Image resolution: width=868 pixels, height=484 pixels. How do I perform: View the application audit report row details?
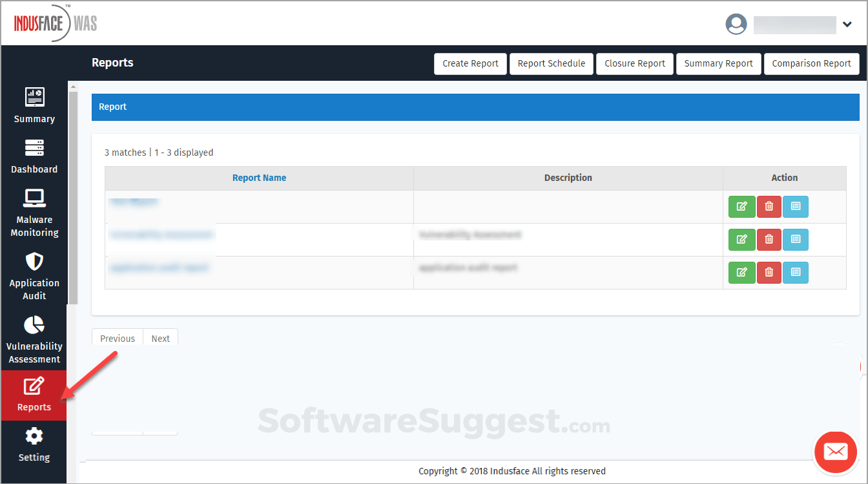tap(796, 273)
